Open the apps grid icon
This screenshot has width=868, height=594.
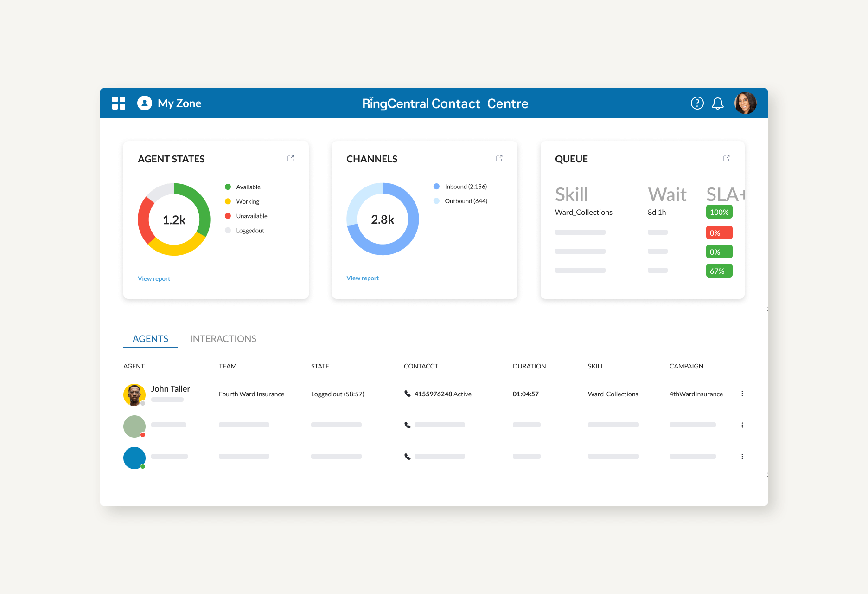(x=119, y=103)
